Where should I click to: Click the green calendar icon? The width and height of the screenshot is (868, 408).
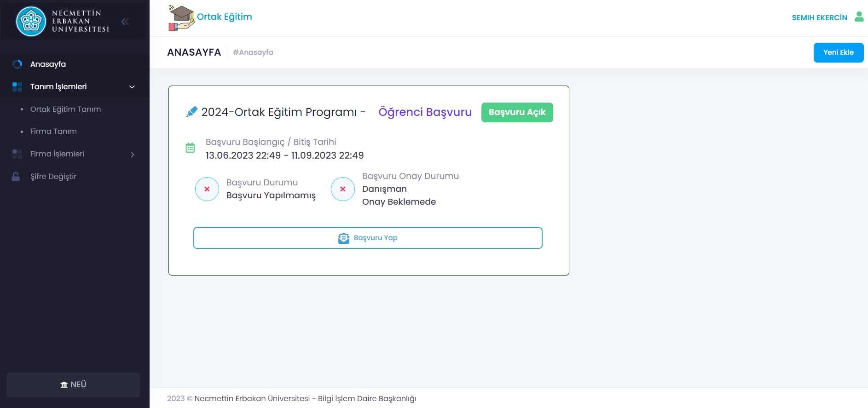point(190,148)
